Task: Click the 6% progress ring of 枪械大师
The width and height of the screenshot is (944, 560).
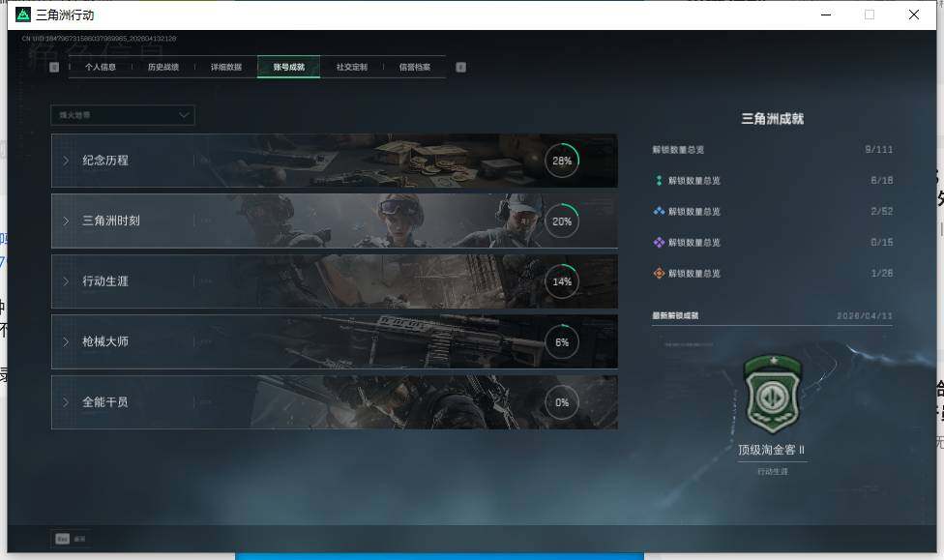Action: click(562, 342)
